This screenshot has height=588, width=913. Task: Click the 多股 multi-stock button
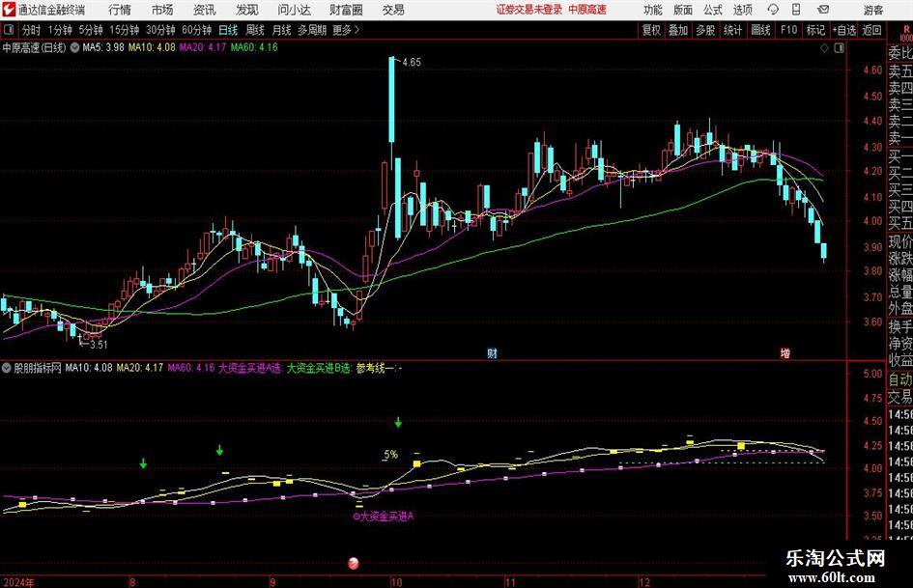[705, 30]
